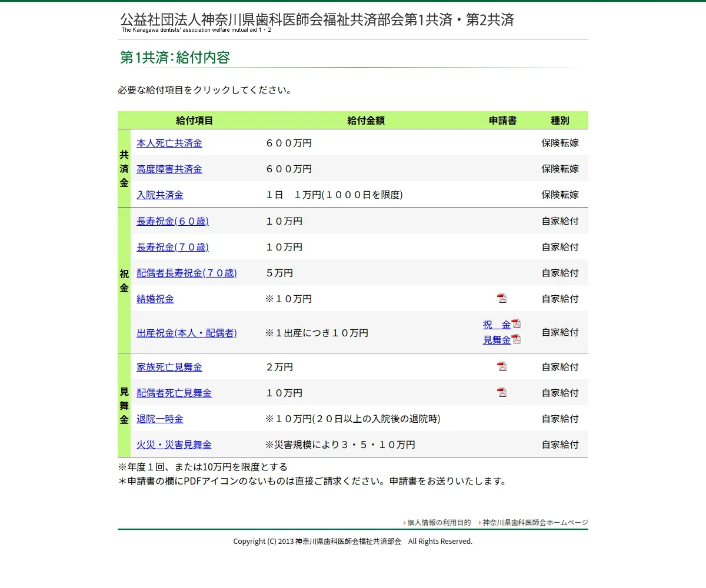Open the 退院一時金 link
Screen dimensions: 706x588
[x=160, y=419]
